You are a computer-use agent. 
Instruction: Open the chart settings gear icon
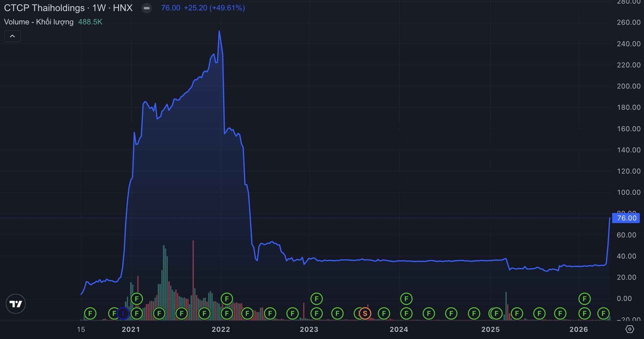click(630, 329)
